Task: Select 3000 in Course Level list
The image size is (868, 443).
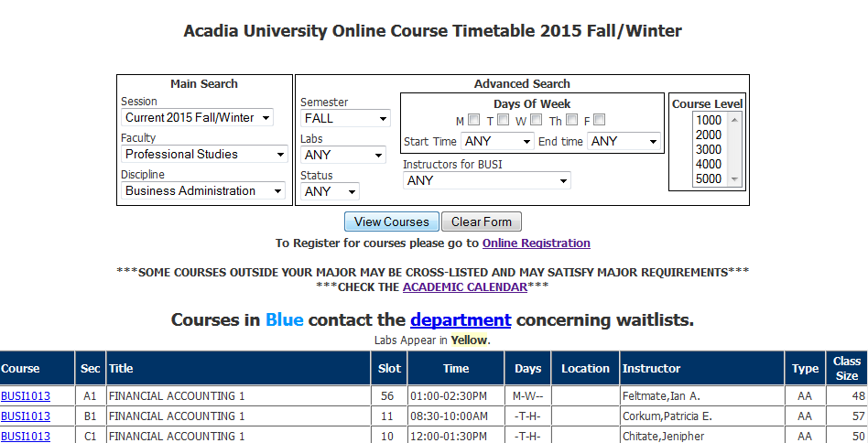Action: pyautogui.click(x=709, y=149)
